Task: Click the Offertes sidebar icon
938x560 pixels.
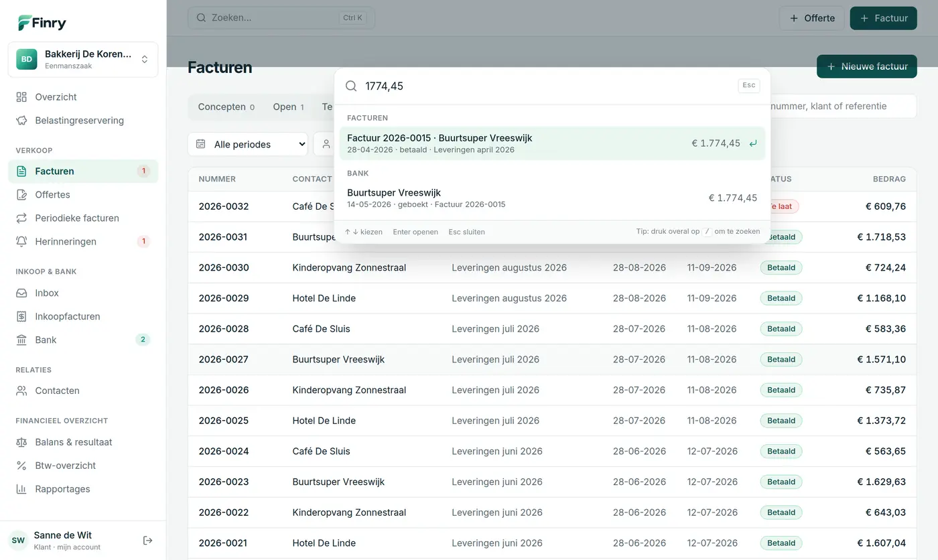Action: tap(21, 195)
